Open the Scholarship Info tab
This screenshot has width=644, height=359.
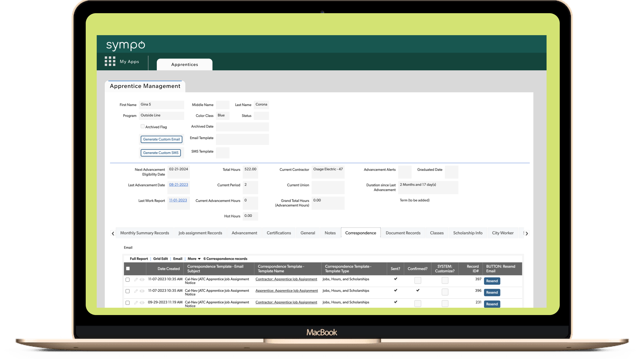468,233
